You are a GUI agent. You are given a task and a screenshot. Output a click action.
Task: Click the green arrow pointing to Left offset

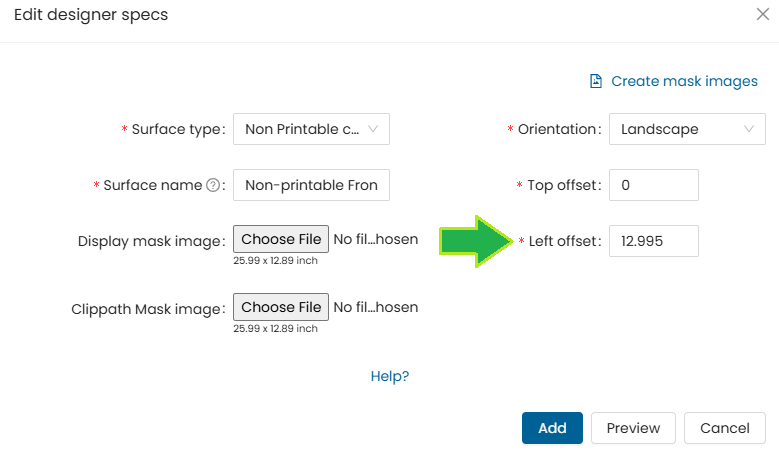point(476,241)
